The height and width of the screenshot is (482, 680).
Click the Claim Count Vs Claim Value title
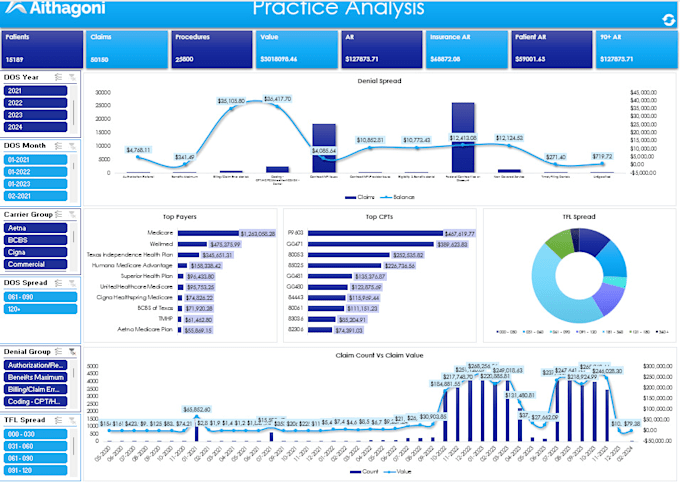379,355
